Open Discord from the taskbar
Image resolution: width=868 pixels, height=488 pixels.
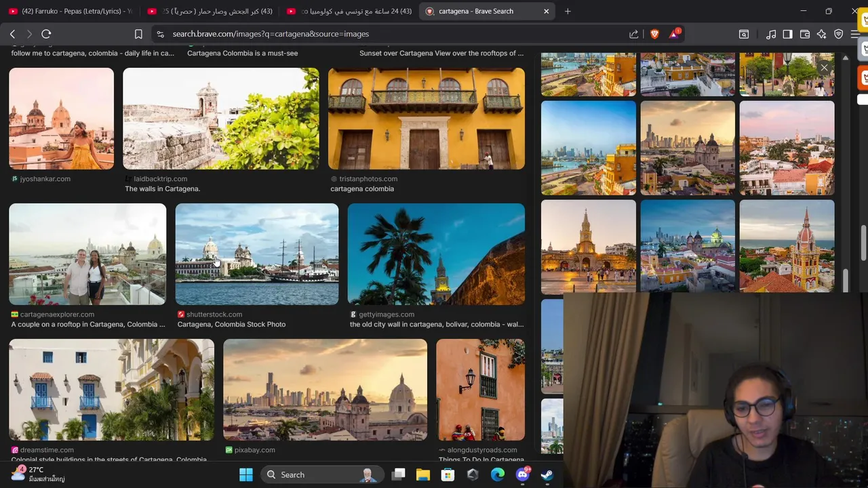coord(523,474)
